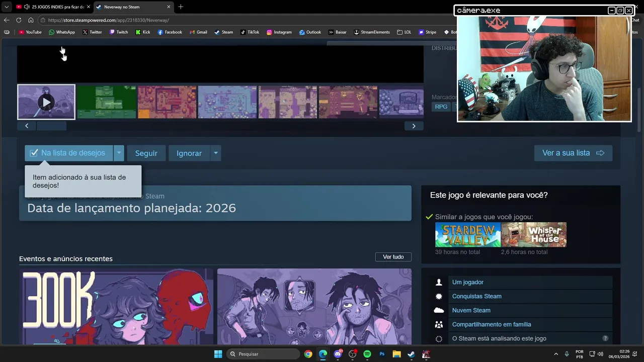644x362 pixels.
Task: Open the Ignorar options dropdown arrow
Action: [215, 153]
